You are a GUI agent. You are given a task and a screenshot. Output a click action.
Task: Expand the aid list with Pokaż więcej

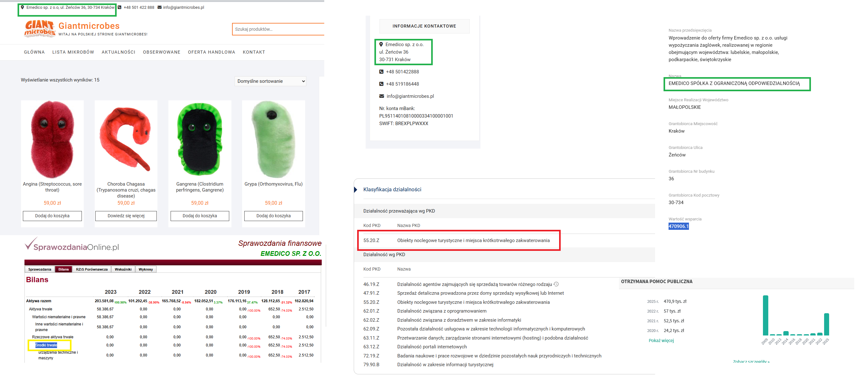(x=661, y=340)
